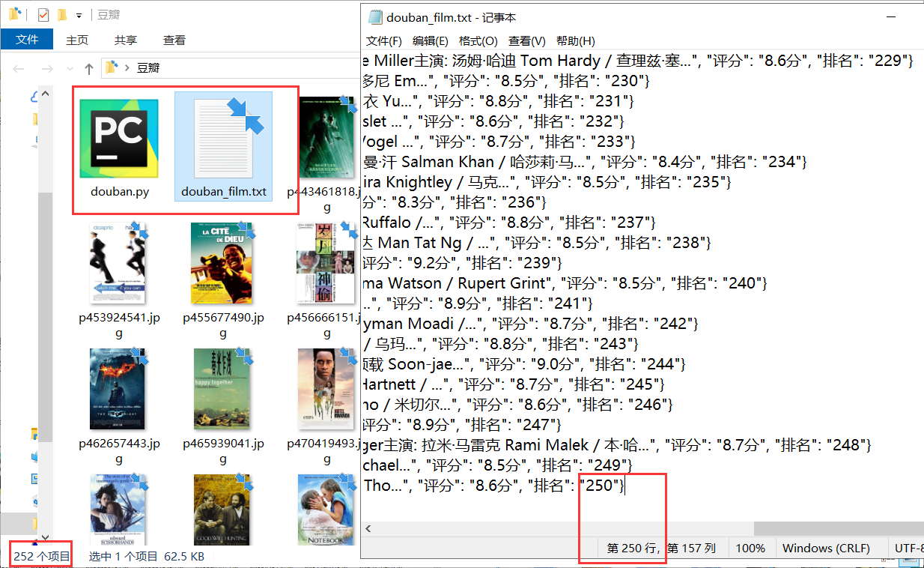924x568 pixels.
Task: Click the line with 评分 "9.2分"
Action: [461, 263]
